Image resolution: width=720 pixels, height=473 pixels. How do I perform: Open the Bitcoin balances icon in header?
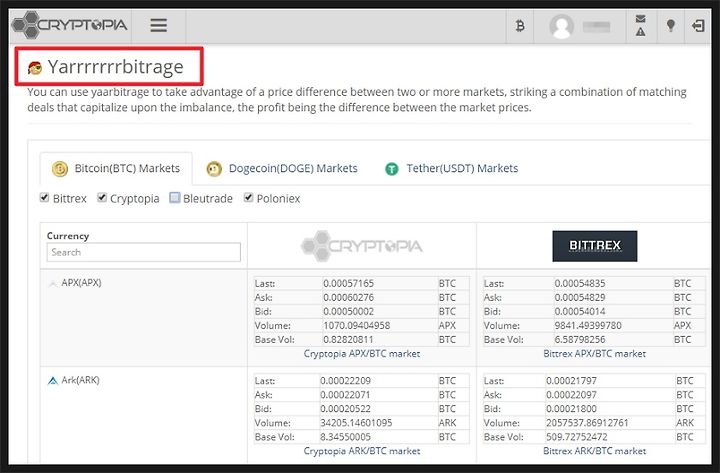pos(520,26)
